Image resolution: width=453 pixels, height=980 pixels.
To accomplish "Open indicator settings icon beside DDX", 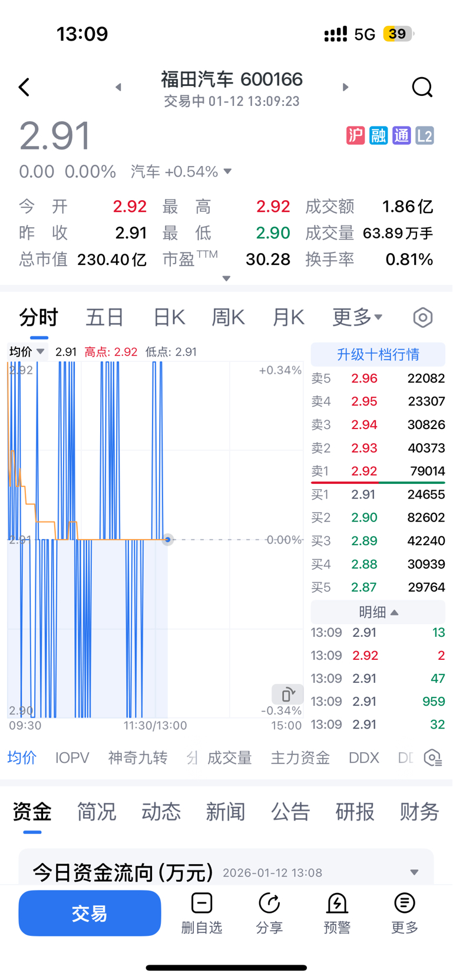I will pyautogui.click(x=433, y=758).
